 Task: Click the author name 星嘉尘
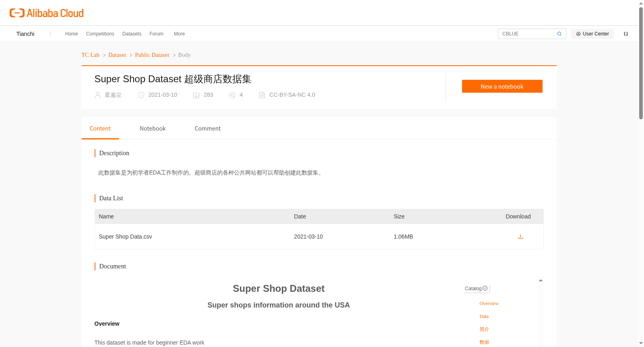click(113, 95)
